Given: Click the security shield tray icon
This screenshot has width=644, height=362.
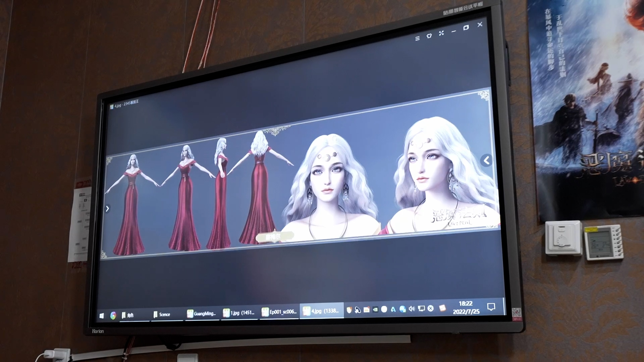Looking at the screenshot, I should click(349, 310).
